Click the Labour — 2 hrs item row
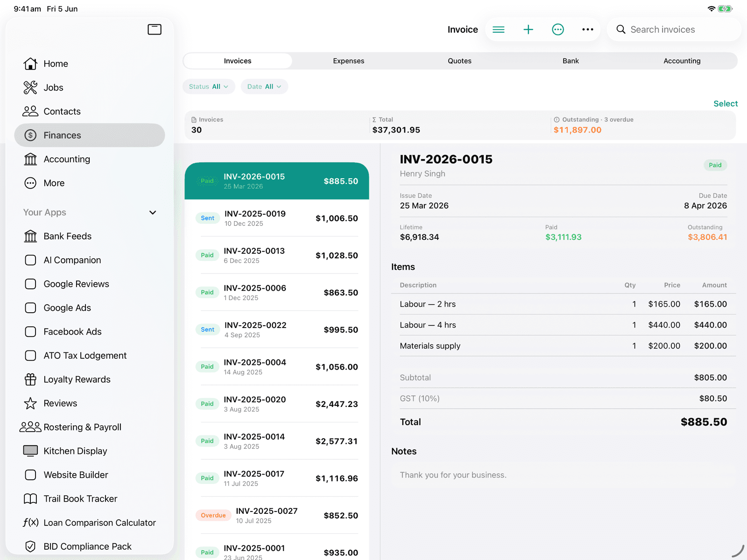This screenshot has height=560, width=747. click(564, 304)
